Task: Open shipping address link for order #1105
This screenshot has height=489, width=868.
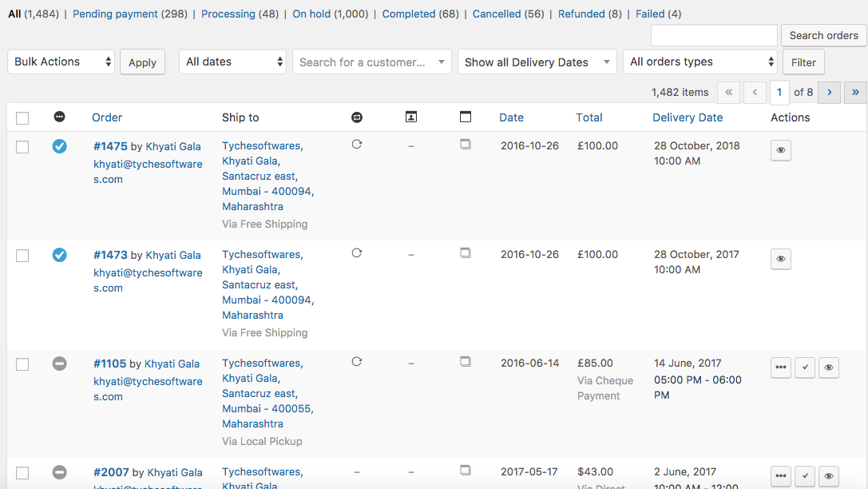Action: [x=268, y=393]
